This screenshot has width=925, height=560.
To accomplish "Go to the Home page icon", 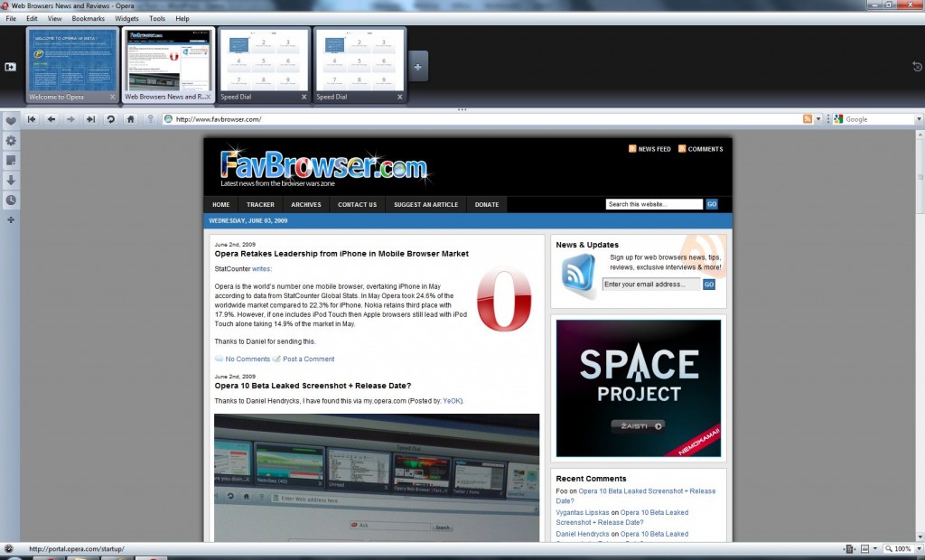I will tap(131, 119).
